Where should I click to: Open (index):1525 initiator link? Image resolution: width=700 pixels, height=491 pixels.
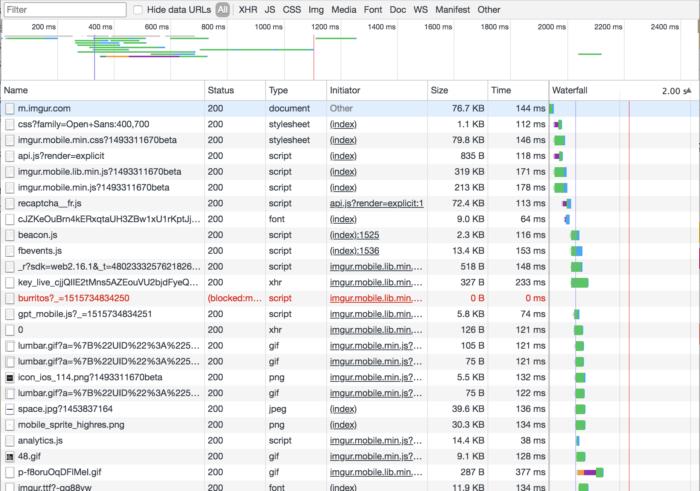point(354,235)
